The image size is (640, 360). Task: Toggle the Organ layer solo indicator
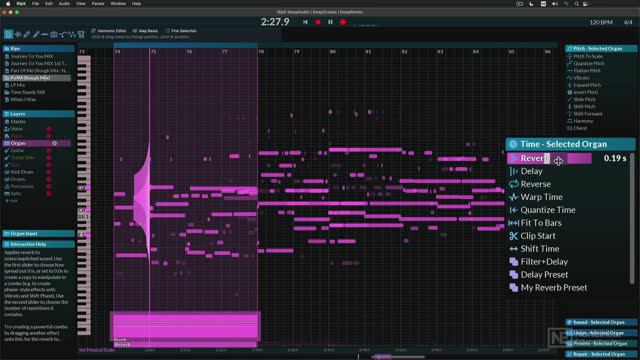[x=54, y=143]
